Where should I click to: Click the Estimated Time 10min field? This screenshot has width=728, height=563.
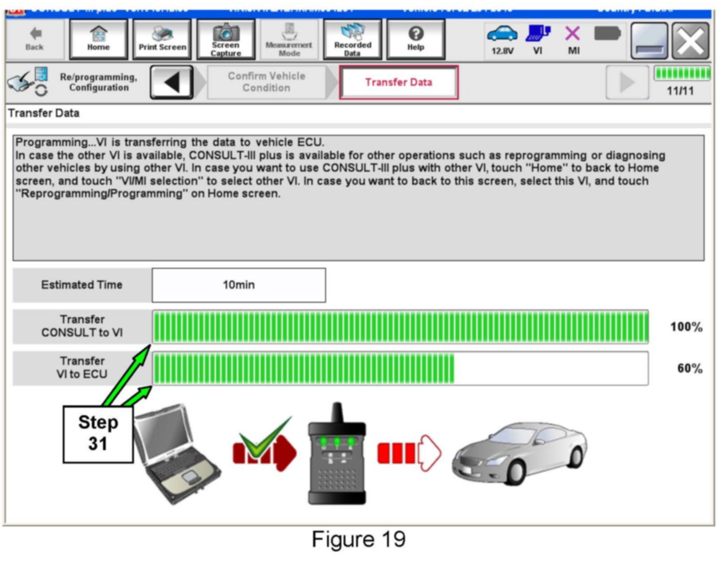(x=239, y=285)
